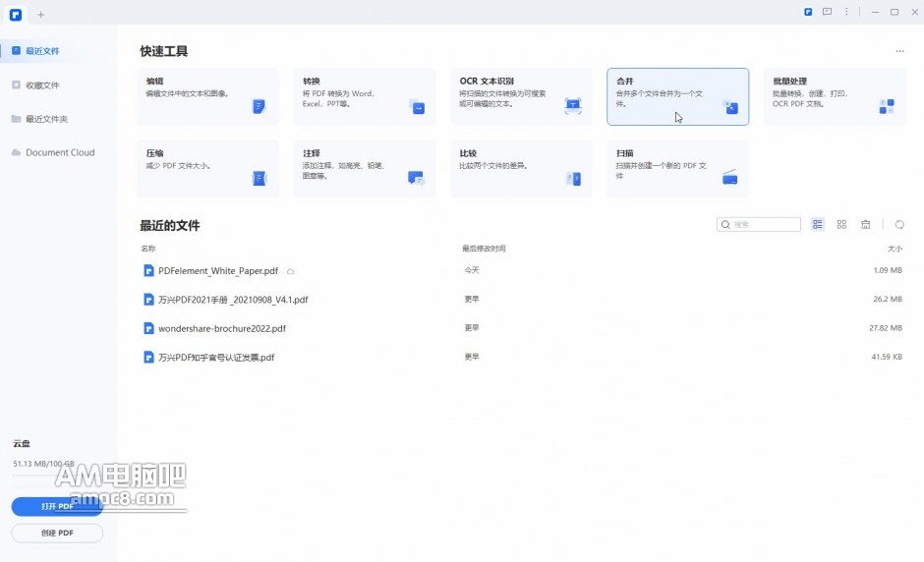Switch recent files to list view
This screenshot has height=562, width=924.
[x=817, y=224]
